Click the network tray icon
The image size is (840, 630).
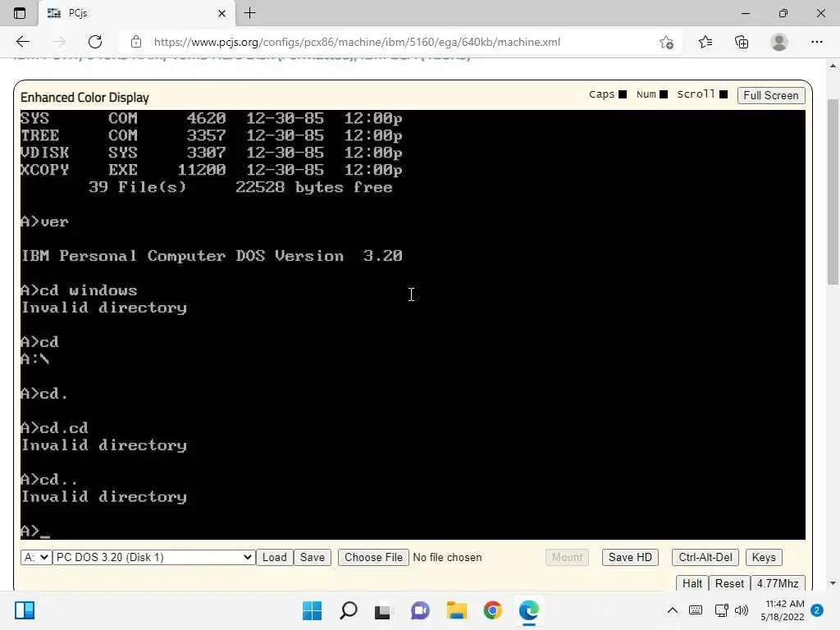pos(722,610)
